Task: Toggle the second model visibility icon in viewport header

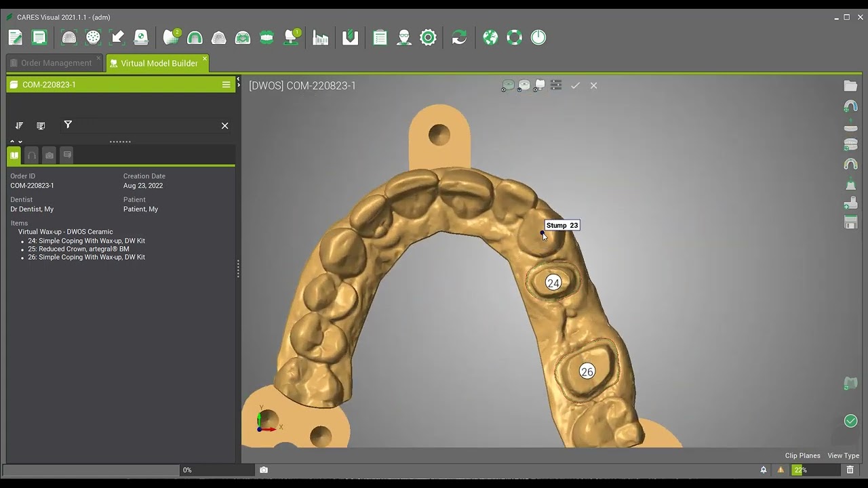Action: click(x=524, y=85)
